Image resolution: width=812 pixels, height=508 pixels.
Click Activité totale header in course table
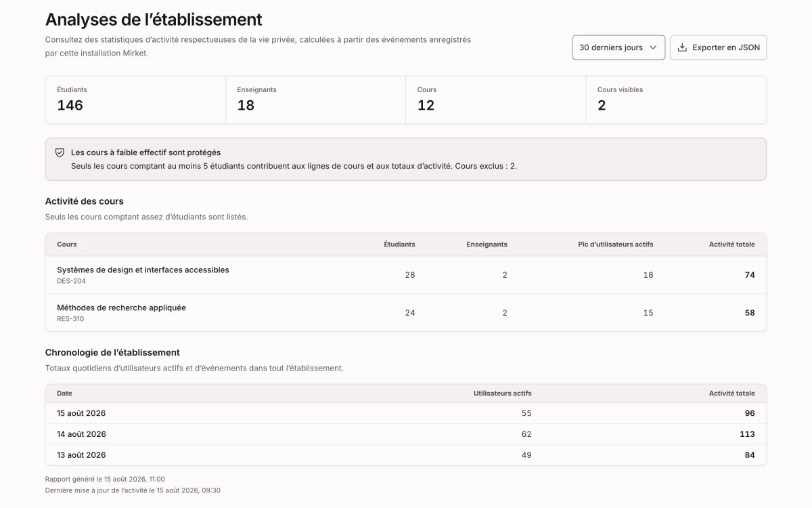[732, 245]
